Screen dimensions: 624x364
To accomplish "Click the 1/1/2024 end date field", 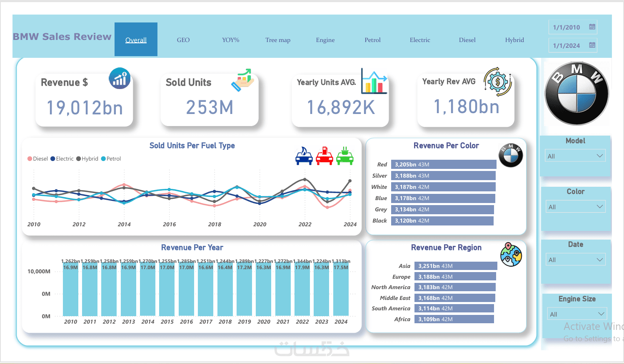I will [x=573, y=45].
